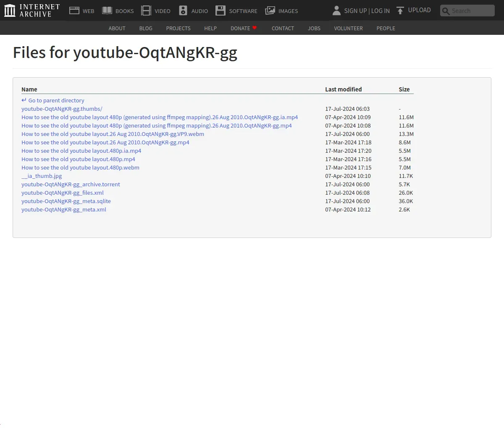The width and height of the screenshot is (504, 428).
Task: Click the UPLOAD text link
Action: (420, 10)
